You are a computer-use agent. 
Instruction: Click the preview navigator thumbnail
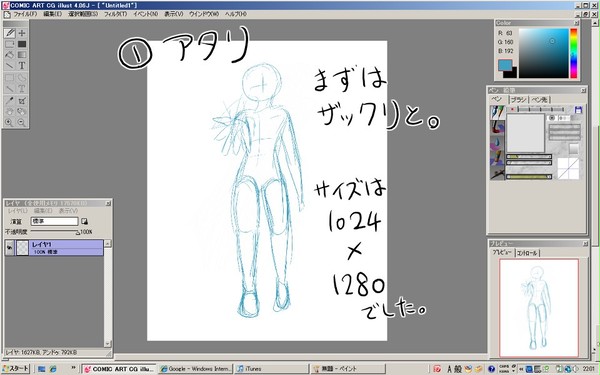click(x=539, y=308)
